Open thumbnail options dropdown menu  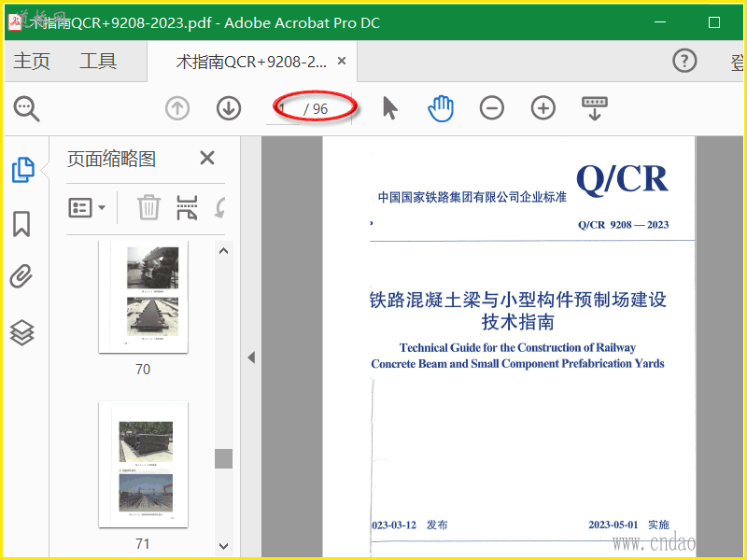point(87,207)
